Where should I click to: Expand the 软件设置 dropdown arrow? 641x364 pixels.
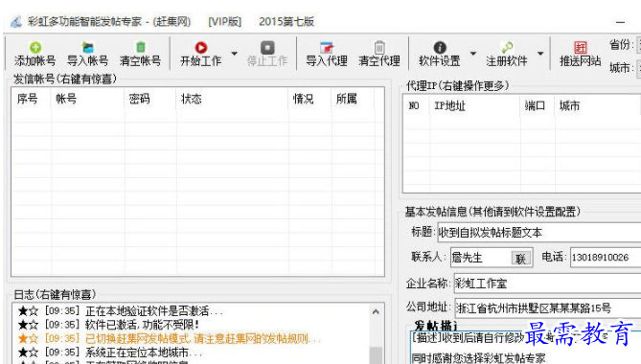click(473, 54)
